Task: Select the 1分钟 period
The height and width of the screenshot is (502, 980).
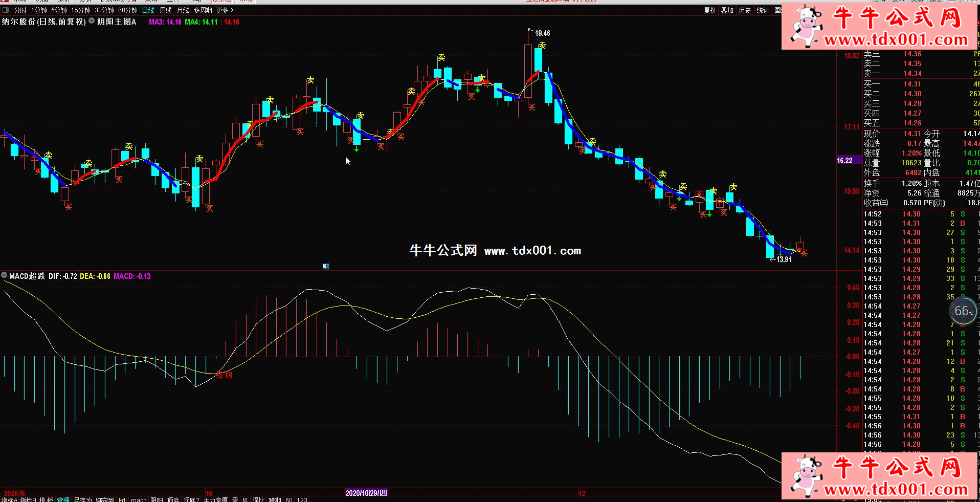Action: click(39, 10)
